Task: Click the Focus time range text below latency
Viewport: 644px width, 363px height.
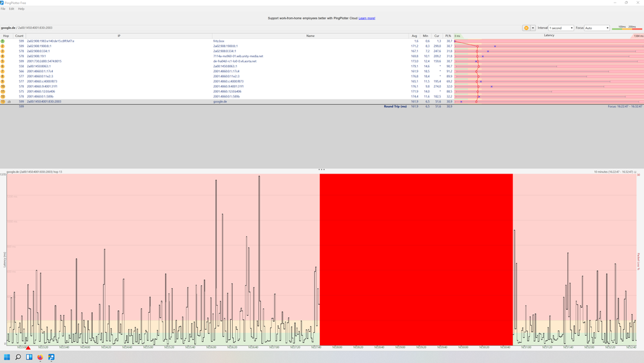Action: click(x=625, y=106)
